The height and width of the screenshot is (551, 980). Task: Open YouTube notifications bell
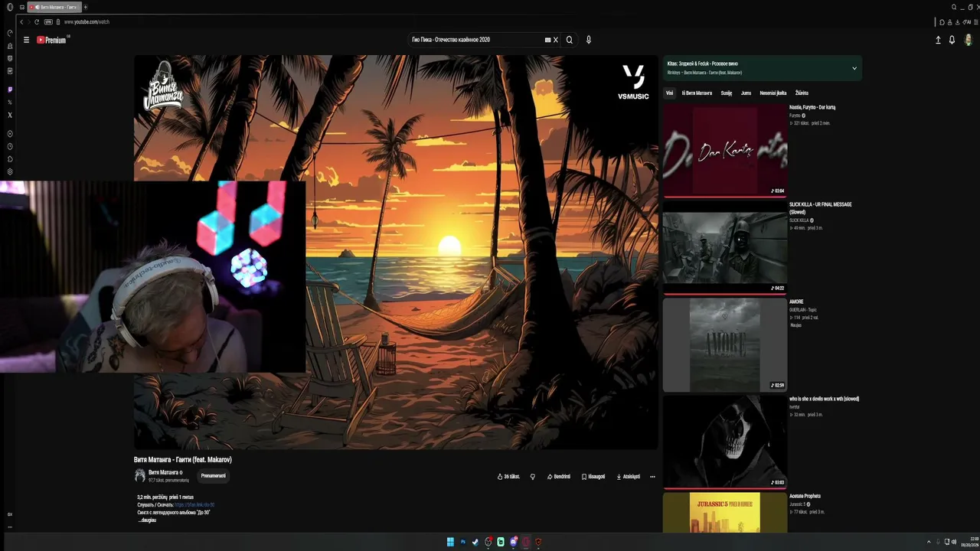tap(952, 40)
